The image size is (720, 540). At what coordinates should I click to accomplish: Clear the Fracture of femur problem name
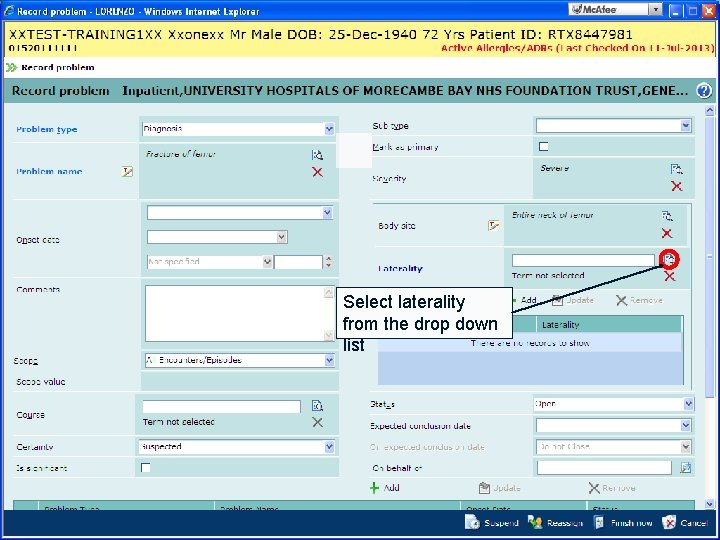coord(317,172)
